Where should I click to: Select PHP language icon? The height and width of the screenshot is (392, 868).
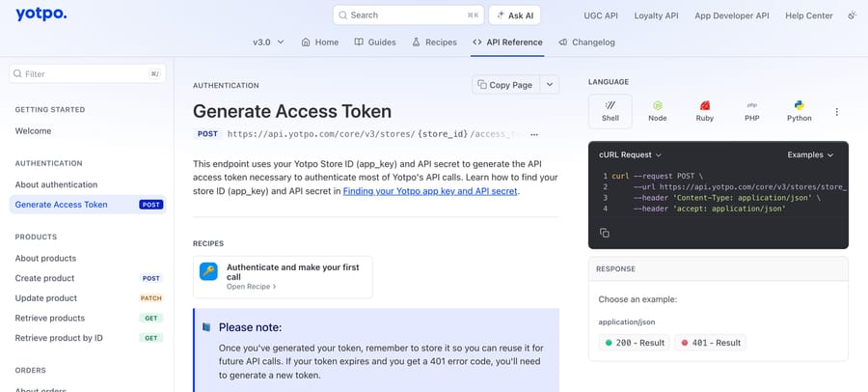pyautogui.click(x=751, y=105)
